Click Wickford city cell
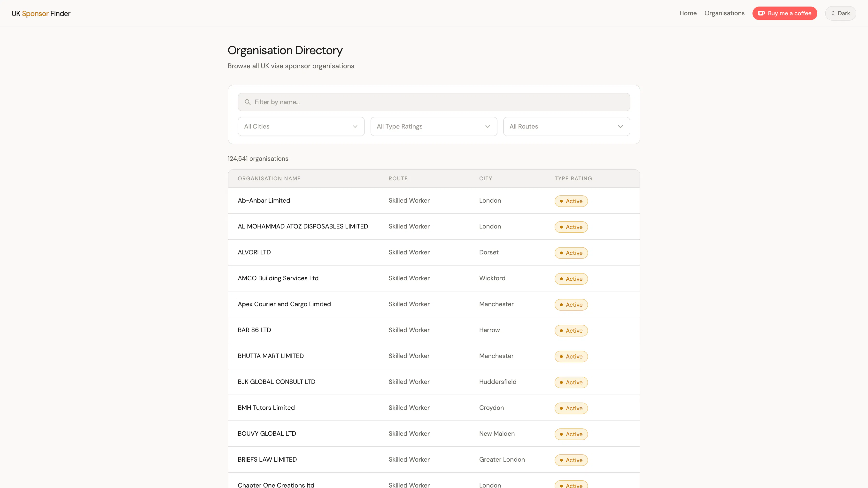This screenshot has width=868, height=488. [x=492, y=278]
